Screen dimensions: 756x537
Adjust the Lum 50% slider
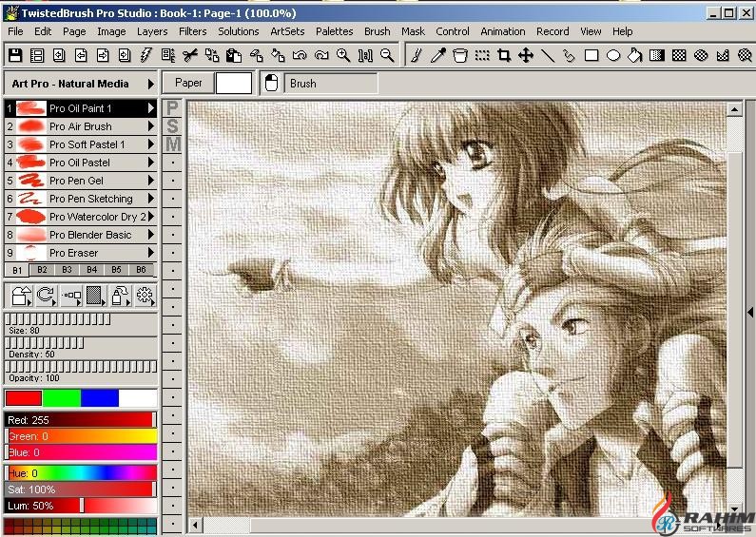pos(81,506)
